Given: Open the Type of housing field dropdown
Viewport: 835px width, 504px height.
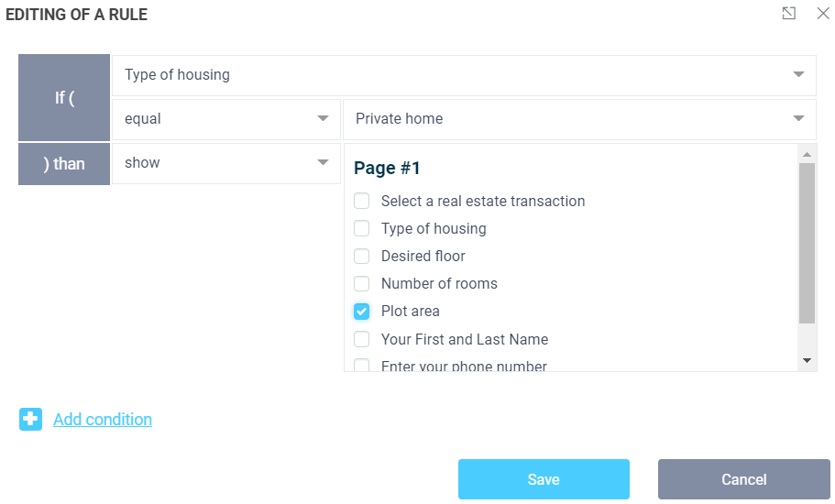Looking at the screenshot, I should pos(464,75).
